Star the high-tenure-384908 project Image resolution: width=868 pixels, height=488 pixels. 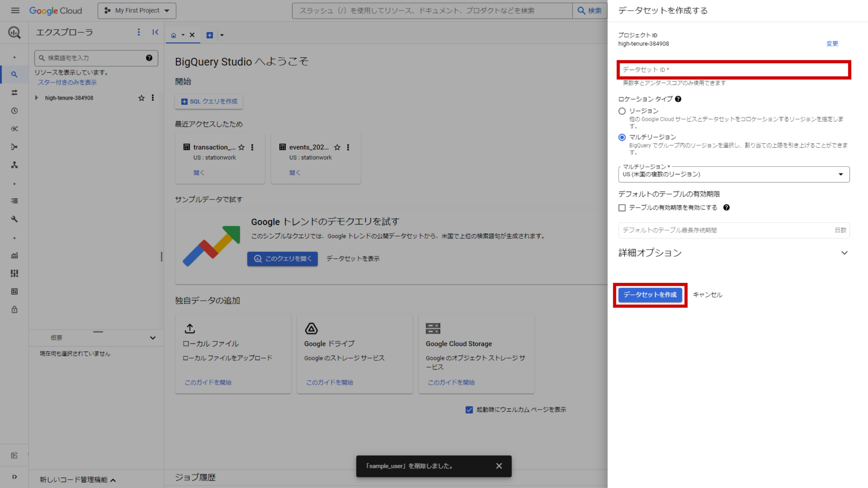tap(142, 98)
